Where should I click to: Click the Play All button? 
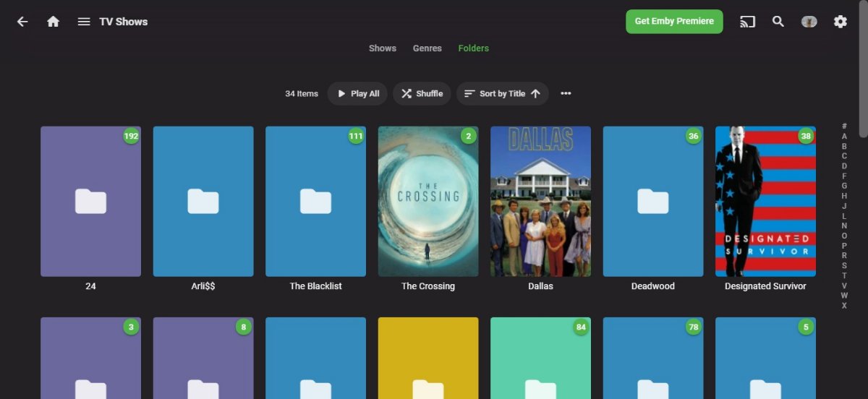click(358, 93)
